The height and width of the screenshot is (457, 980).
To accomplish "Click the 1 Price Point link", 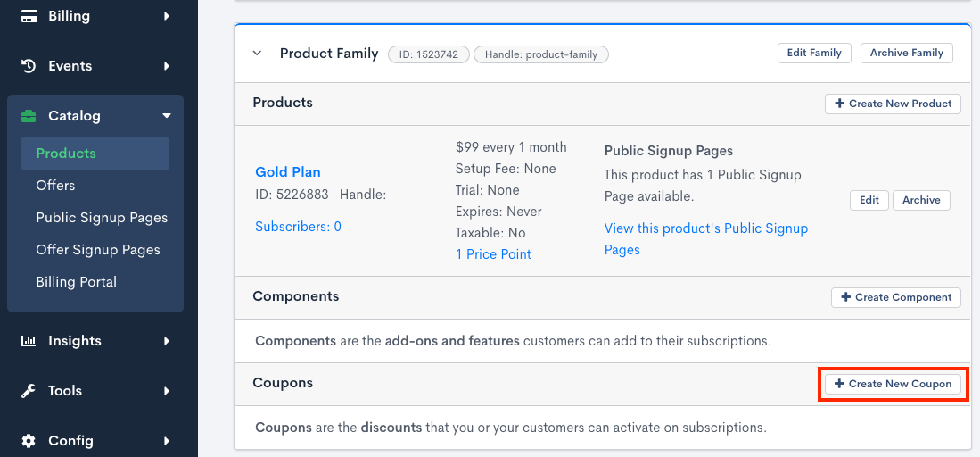I will (493, 254).
